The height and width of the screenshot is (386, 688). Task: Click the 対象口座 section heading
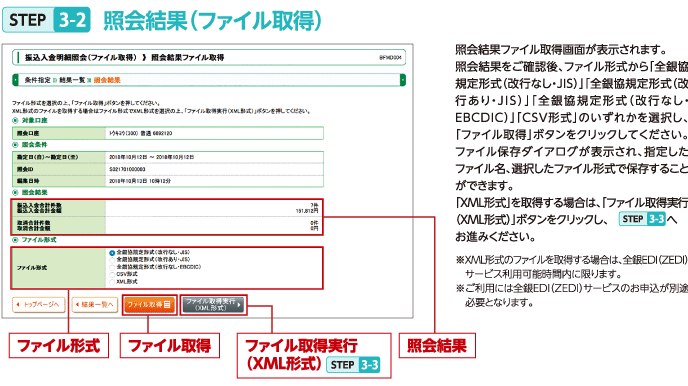coord(35,121)
